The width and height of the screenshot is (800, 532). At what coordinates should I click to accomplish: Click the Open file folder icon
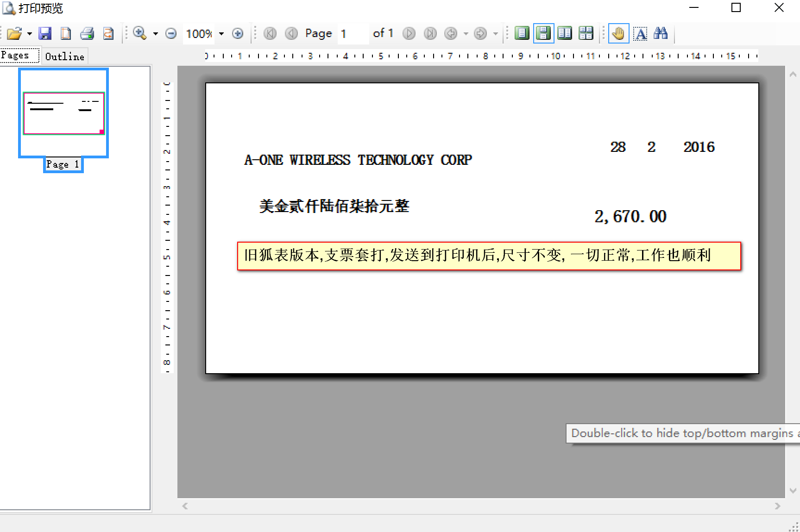click(14, 33)
